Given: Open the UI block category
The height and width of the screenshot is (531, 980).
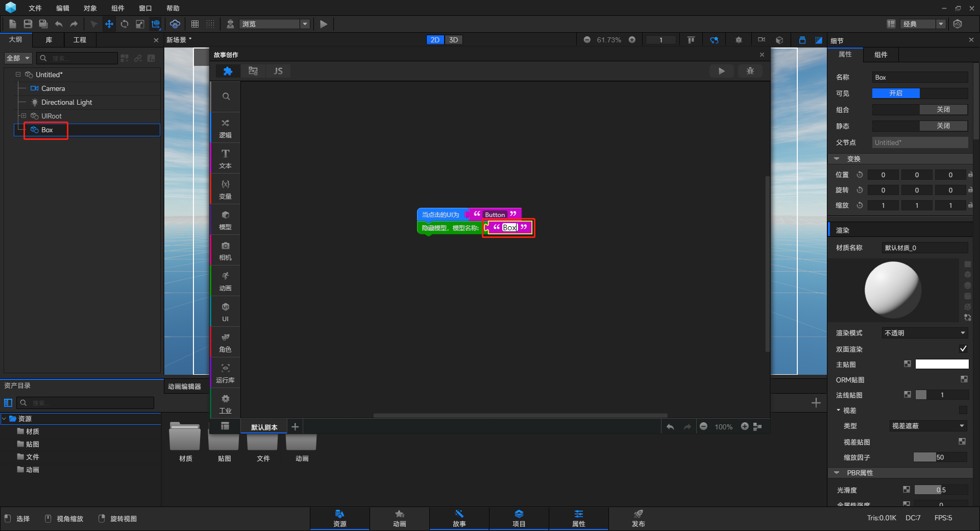Looking at the screenshot, I should pos(225,312).
